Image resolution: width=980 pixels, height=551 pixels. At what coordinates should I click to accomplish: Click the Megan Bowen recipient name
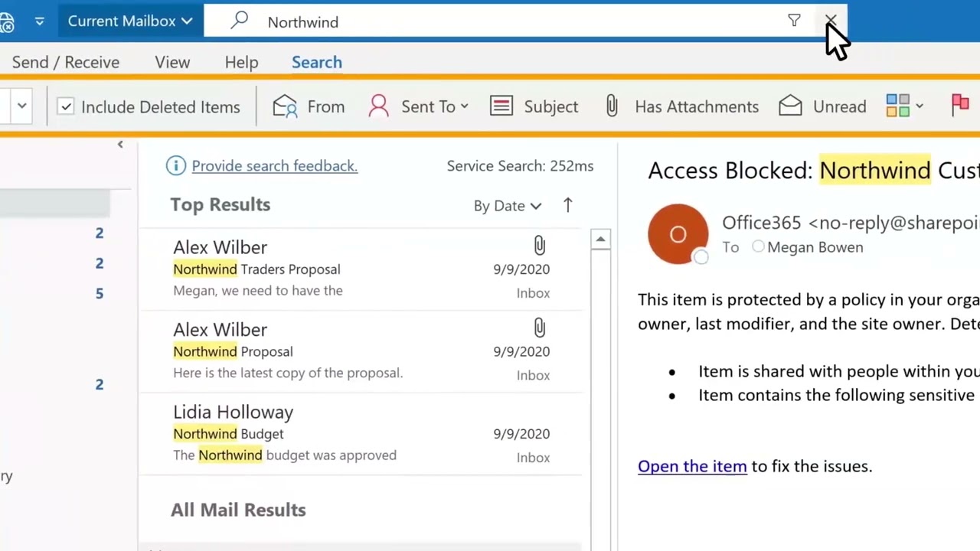click(x=815, y=247)
